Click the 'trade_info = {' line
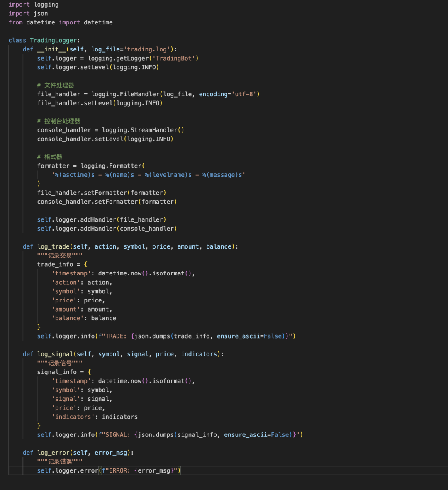The image size is (448, 490). click(63, 264)
